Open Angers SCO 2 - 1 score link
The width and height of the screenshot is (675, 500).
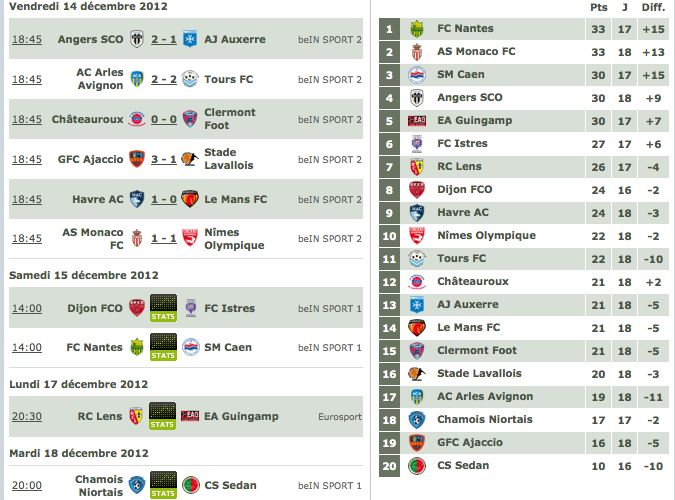[164, 39]
